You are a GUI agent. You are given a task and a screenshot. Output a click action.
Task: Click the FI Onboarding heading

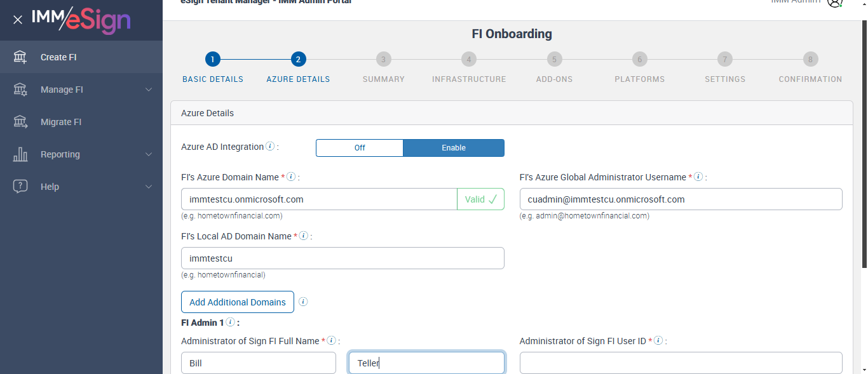(512, 34)
